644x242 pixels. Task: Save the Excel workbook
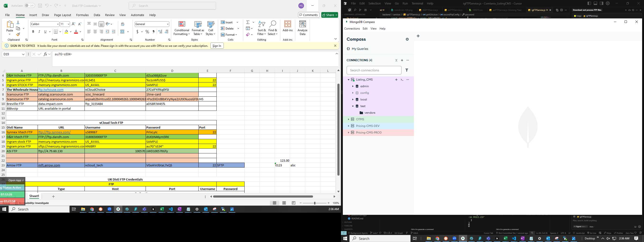tap(40, 5)
